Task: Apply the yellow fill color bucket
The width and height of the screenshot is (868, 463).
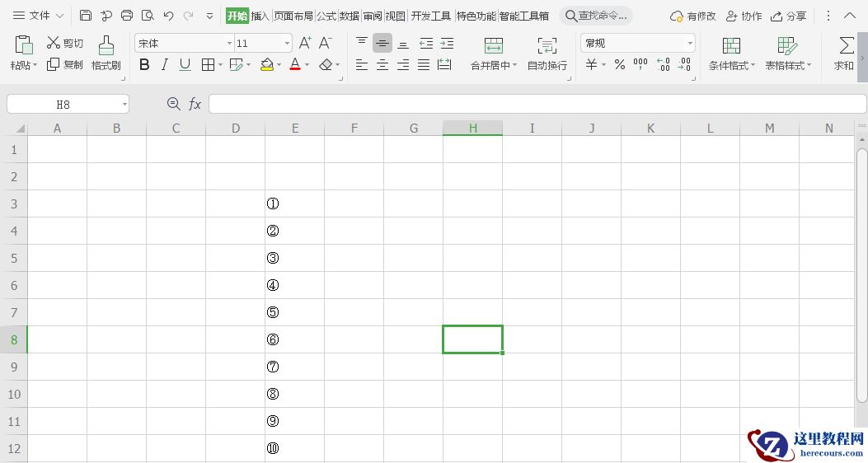Action: coord(267,65)
